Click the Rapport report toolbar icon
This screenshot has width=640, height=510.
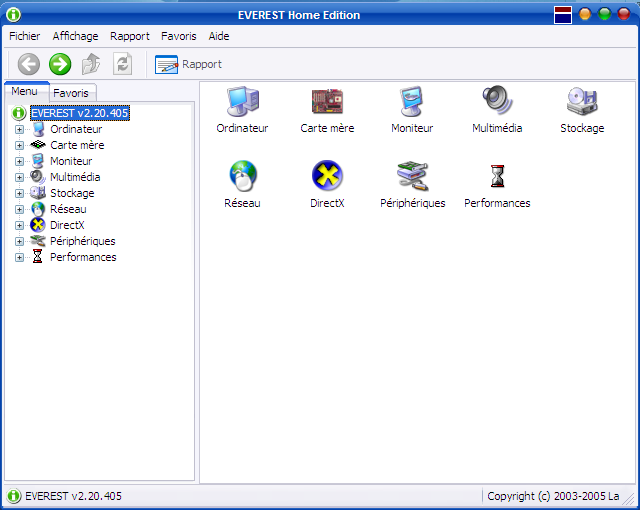166,64
